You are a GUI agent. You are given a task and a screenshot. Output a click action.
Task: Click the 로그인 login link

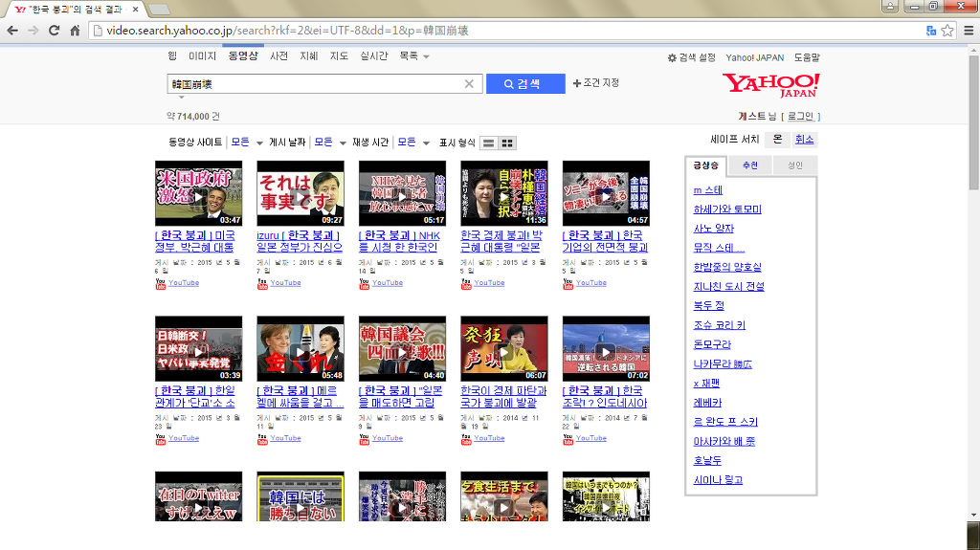[800, 117]
